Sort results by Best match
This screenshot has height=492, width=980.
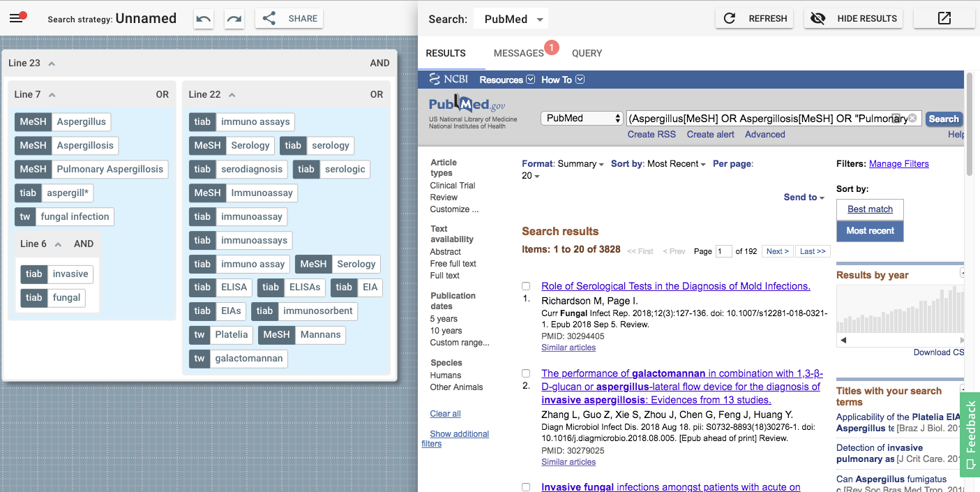(x=870, y=209)
